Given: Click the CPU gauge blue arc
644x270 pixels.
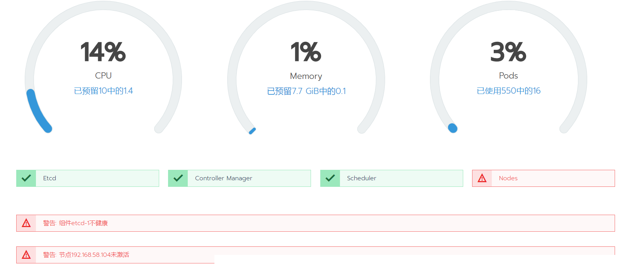Looking at the screenshot, I should [x=36, y=111].
